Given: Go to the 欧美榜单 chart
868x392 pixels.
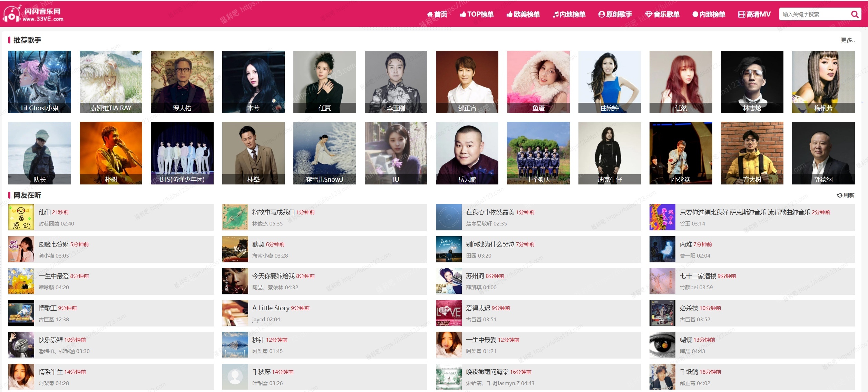Looking at the screenshot, I should [523, 14].
